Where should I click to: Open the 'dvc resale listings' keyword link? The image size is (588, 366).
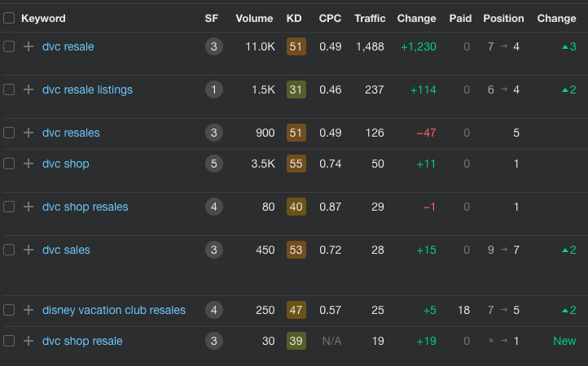click(x=87, y=89)
